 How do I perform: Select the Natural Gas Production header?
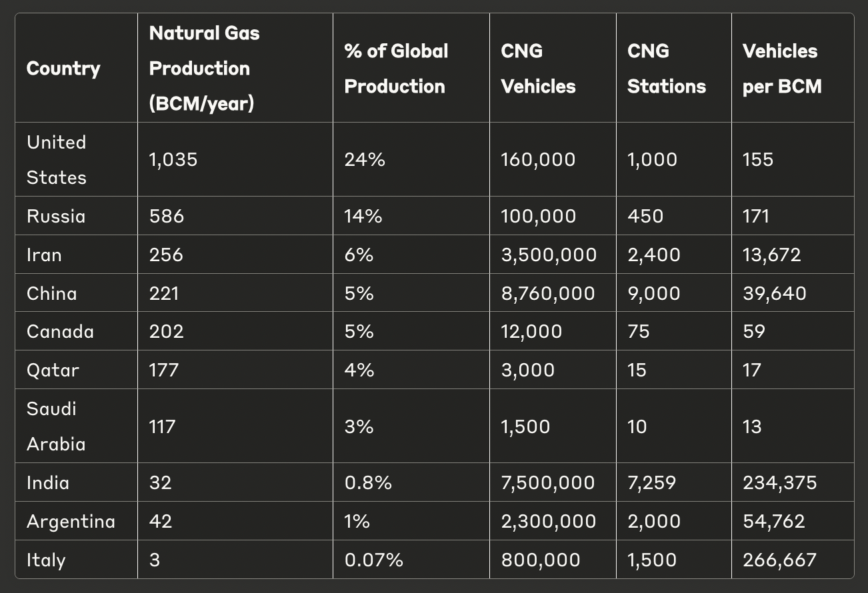point(205,69)
